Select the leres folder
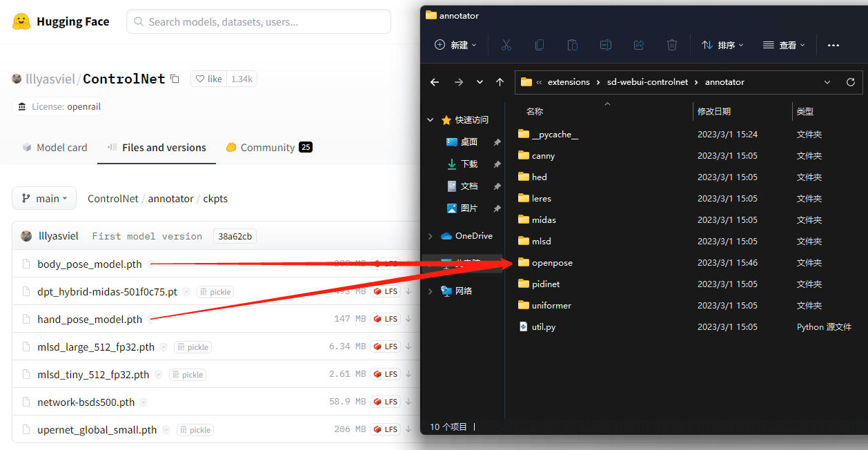Screen dimensions: 868x450 point(534,198)
